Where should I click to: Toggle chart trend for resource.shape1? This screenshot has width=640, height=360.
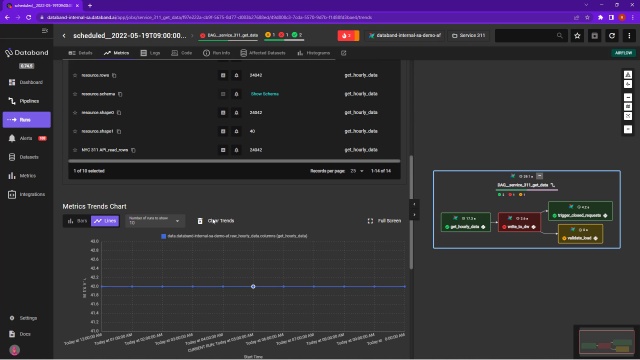pyautogui.click(x=223, y=131)
